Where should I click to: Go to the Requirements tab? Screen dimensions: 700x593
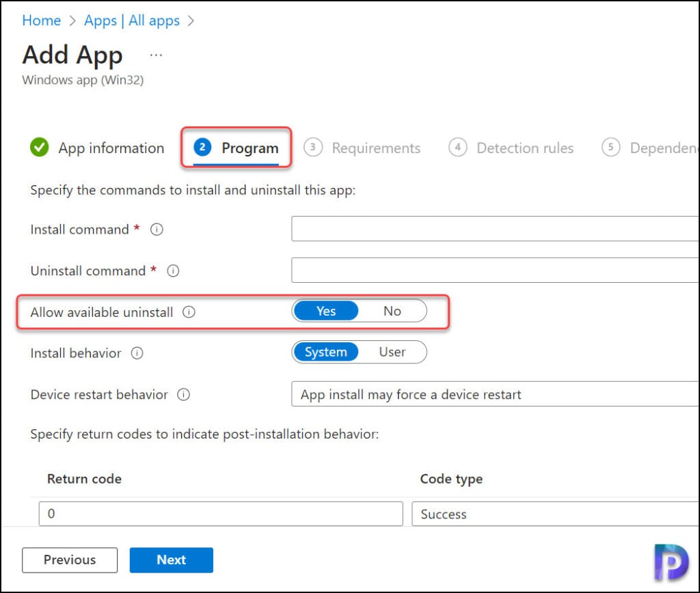click(x=362, y=148)
